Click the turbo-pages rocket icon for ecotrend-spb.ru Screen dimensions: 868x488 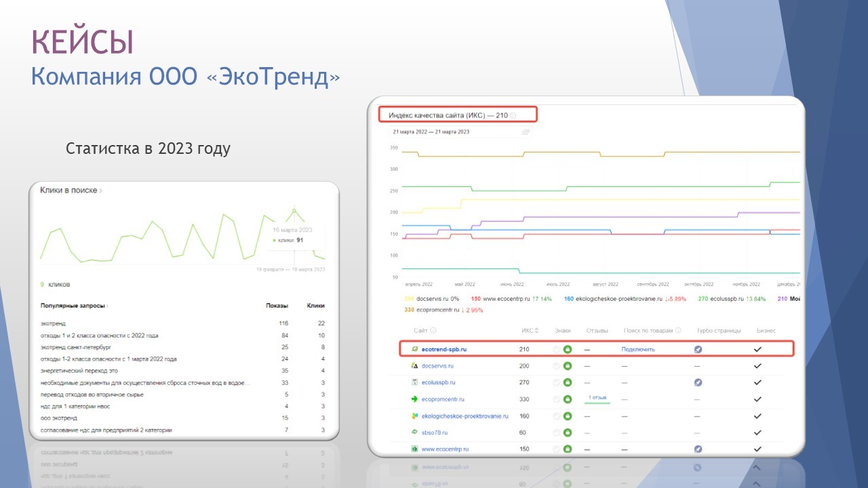pos(698,349)
